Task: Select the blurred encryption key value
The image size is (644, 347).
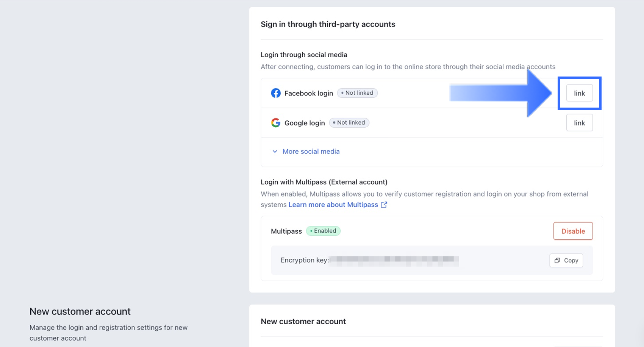Action: (x=394, y=260)
